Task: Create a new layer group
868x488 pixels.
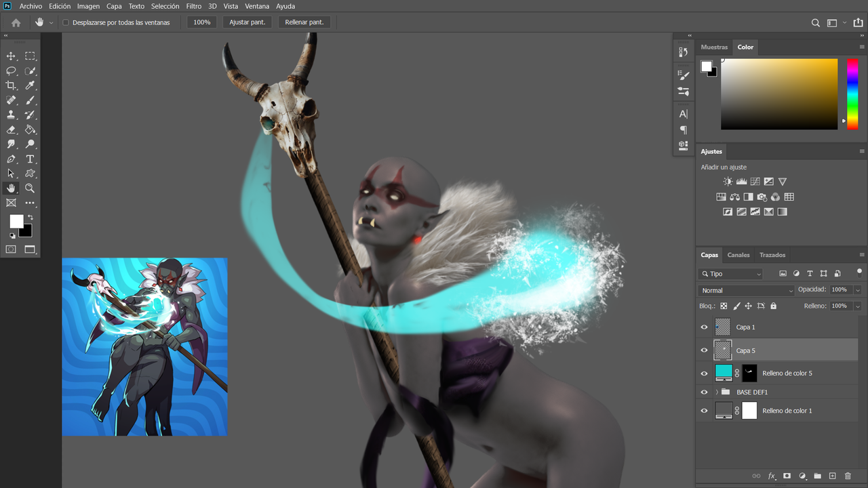Action: [x=817, y=476]
